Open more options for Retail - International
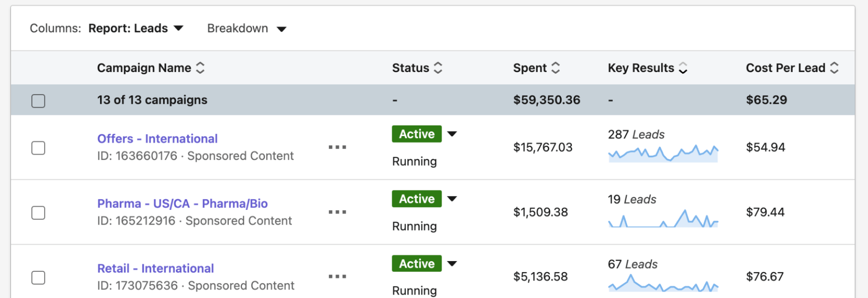868x298 pixels. (x=337, y=277)
